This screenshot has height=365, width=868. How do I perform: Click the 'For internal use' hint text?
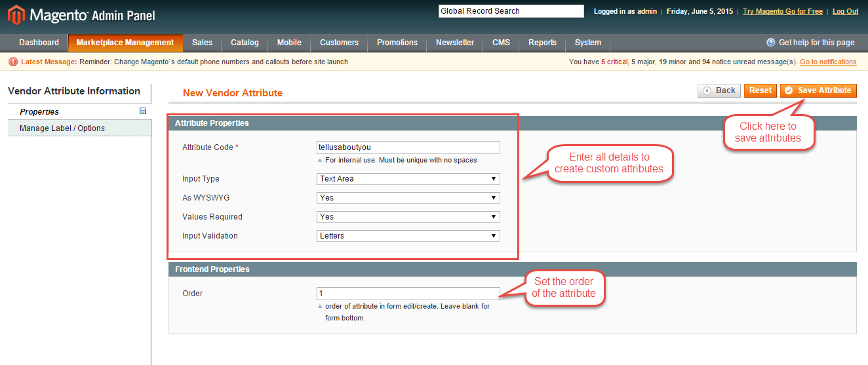[401, 160]
